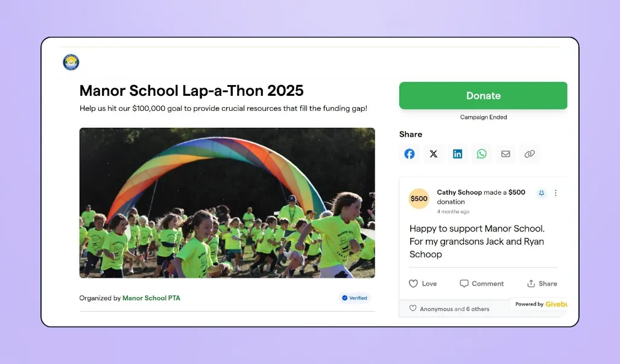The height and width of the screenshot is (364, 620).
Task: Click the green Donate button
Action: point(483,96)
